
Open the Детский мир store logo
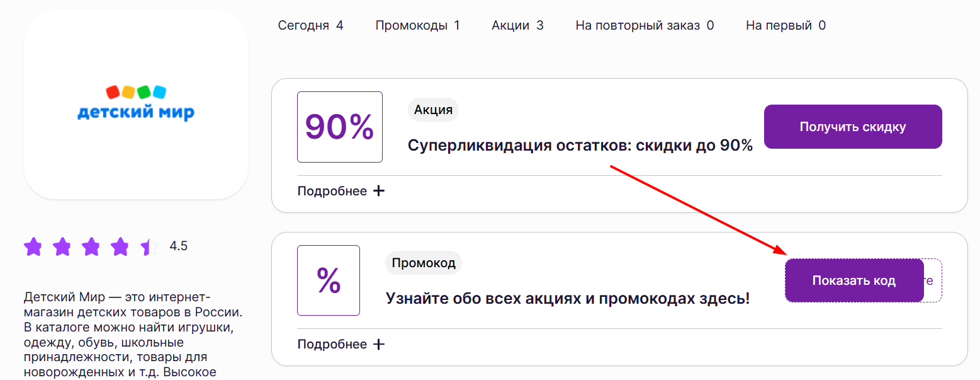[135, 105]
